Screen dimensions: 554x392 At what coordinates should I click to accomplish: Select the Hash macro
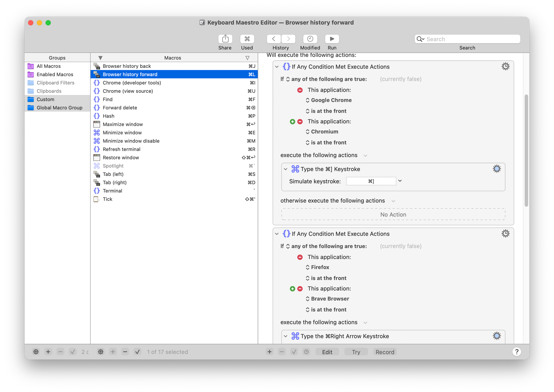click(174, 116)
